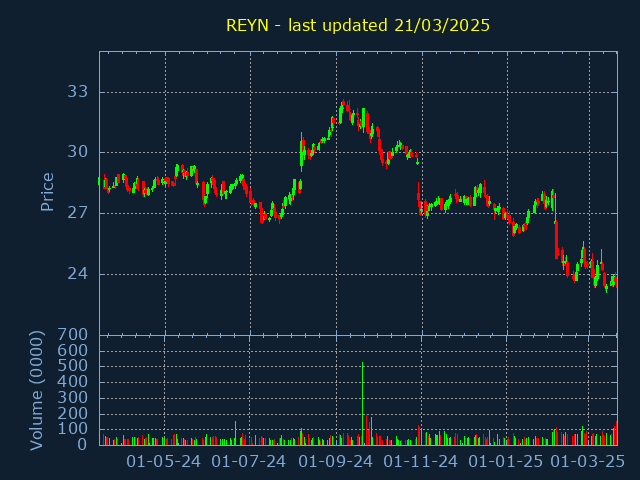Click the price axis label 33

tap(78, 92)
